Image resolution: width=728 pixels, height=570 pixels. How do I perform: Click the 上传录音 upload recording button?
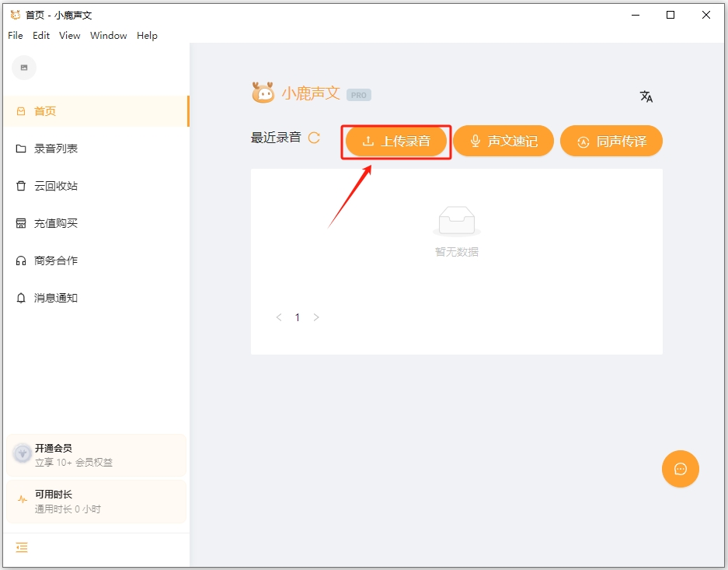[x=395, y=141]
